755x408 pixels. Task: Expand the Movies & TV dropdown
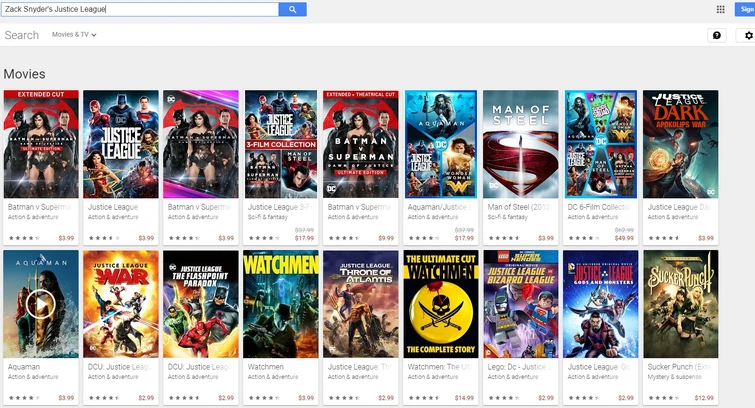[74, 35]
